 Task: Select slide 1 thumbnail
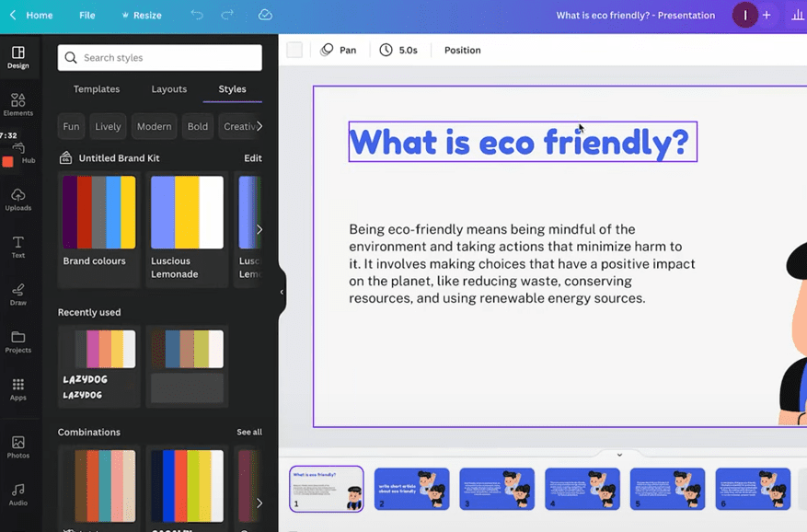coord(327,489)
